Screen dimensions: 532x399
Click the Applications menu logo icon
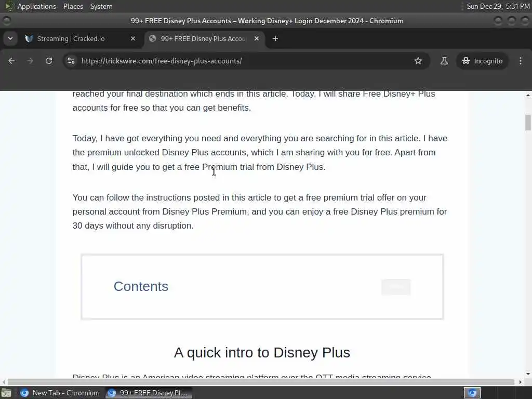pyautogui.click(x=9, y=6)
